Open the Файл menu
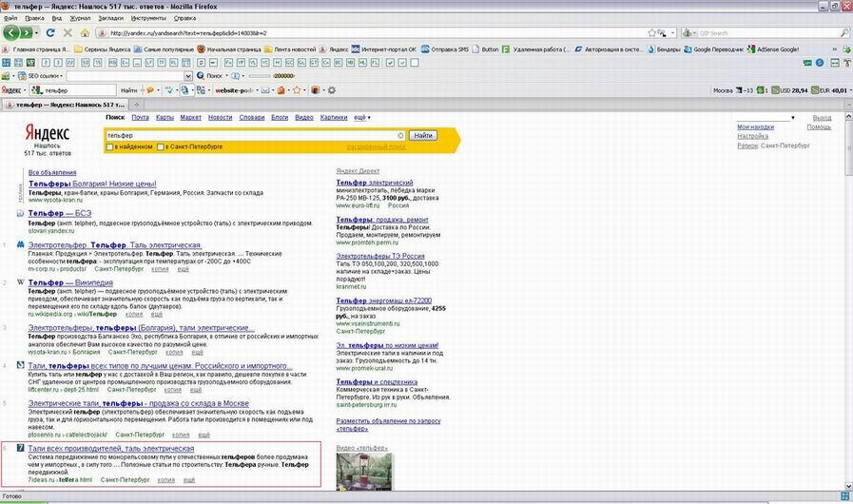 point(10,18)
